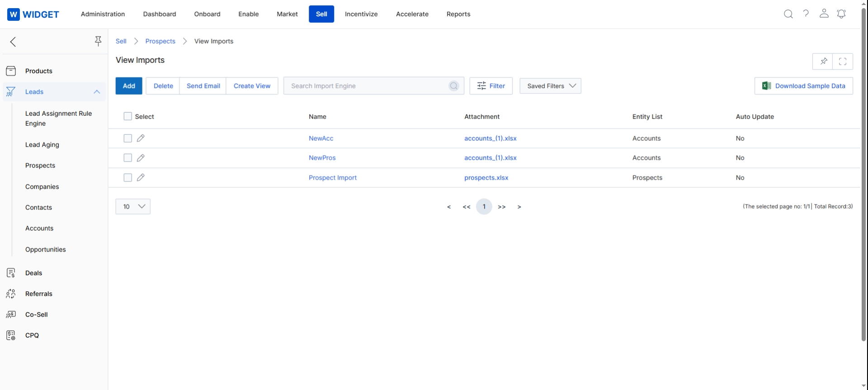The image size is (868, 390).
Task: Collapse the Leads section chevron
Action: point(97,92)
